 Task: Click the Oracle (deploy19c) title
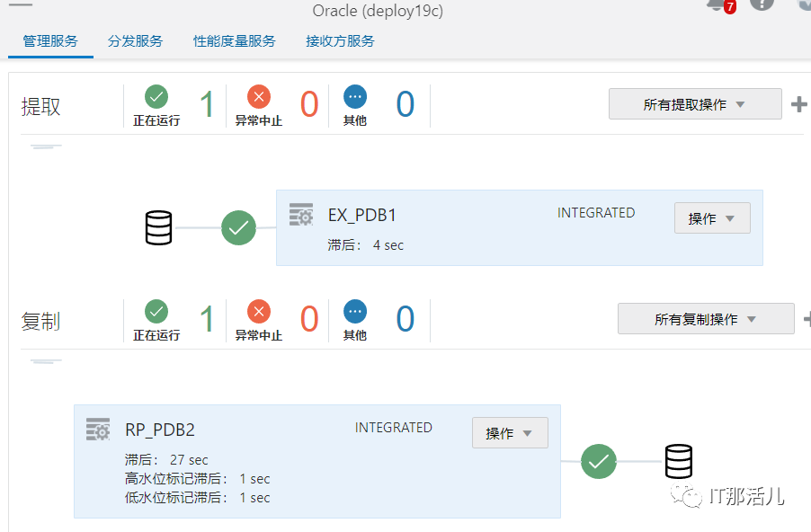[378, 11]
